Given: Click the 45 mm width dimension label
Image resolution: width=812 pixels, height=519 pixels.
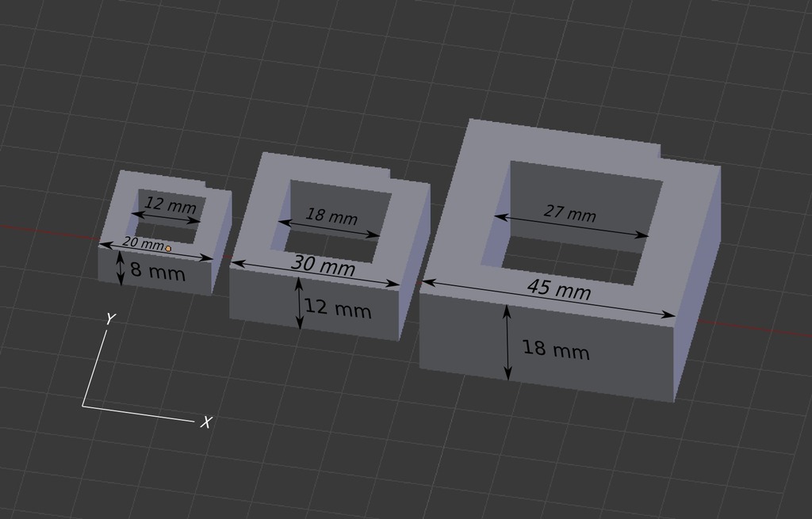Looking at the screenshot, I should 559,288.
